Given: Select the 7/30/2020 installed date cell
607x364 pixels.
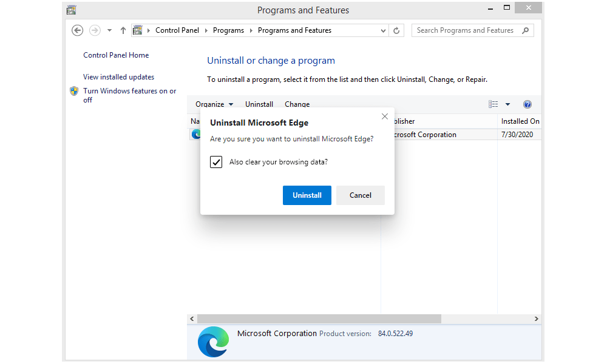Looking at the screenshot, I should coord(517,134).
